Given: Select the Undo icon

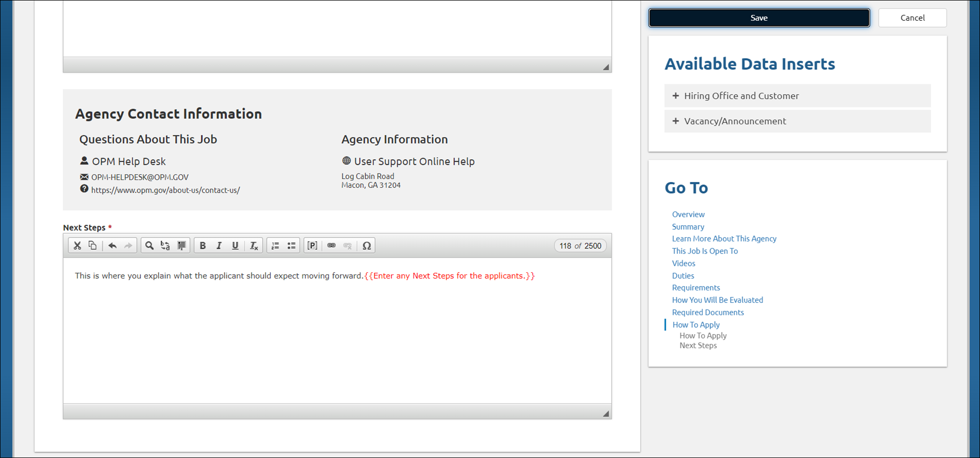Looking at the screenshot, I should point(113,245).
